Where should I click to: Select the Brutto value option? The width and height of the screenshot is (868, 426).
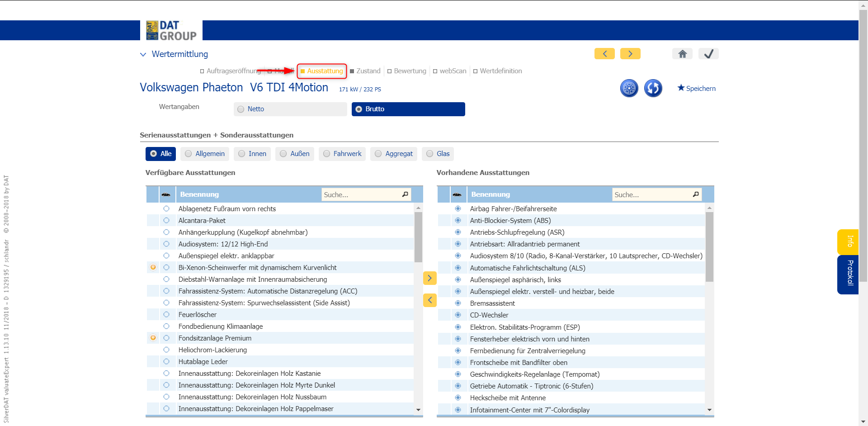point(408,109)
